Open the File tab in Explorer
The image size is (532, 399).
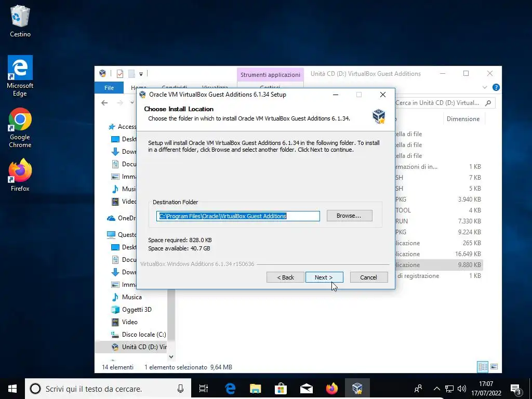(x=109, y=88)
